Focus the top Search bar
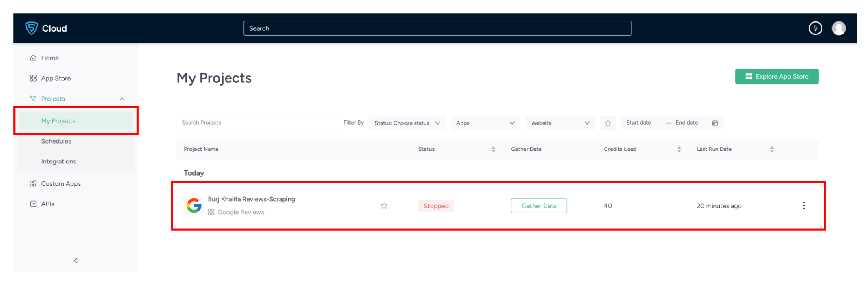The width and height of the screenshot is (868, 286). coord(437,28)
